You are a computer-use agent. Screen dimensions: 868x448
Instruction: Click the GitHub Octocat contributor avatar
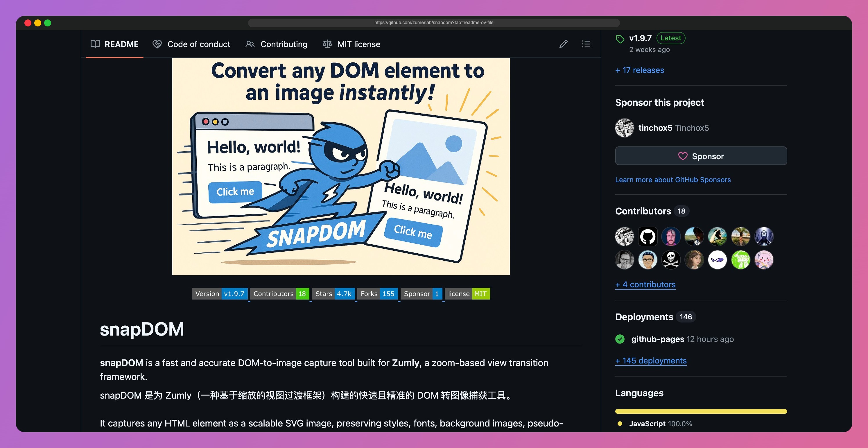coord(648,236)
